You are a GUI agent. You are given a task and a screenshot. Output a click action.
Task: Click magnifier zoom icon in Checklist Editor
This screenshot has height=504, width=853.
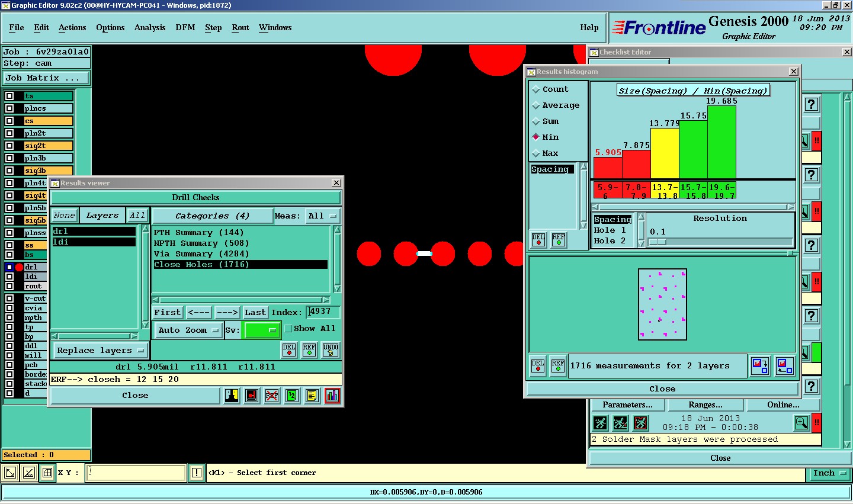coord(801,423)
